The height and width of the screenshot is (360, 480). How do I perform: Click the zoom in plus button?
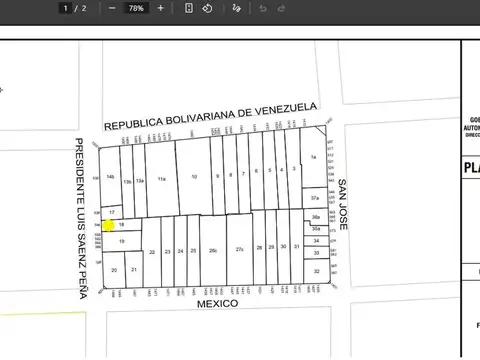[161, 8]
